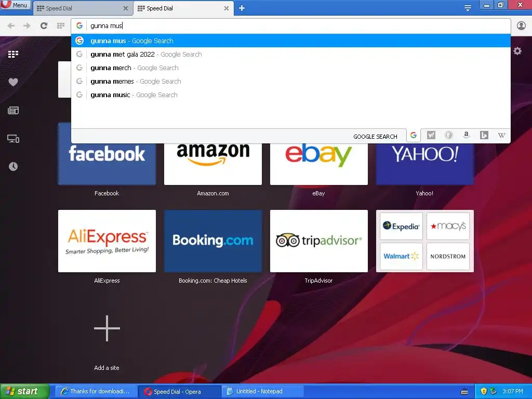Click the security shield tray icon

[484, 392]
